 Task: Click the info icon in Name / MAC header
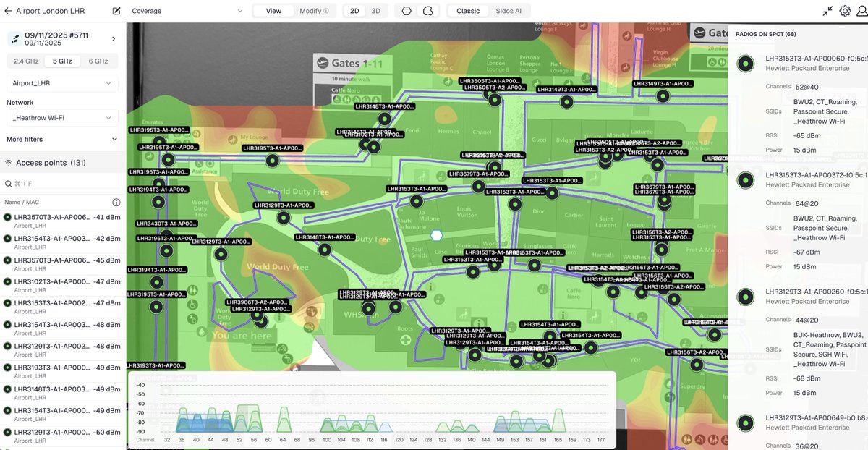tap(116, 203)
